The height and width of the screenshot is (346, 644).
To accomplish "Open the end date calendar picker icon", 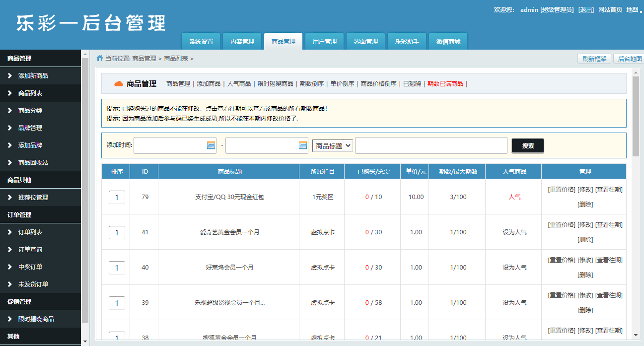I will pos(302,145).
